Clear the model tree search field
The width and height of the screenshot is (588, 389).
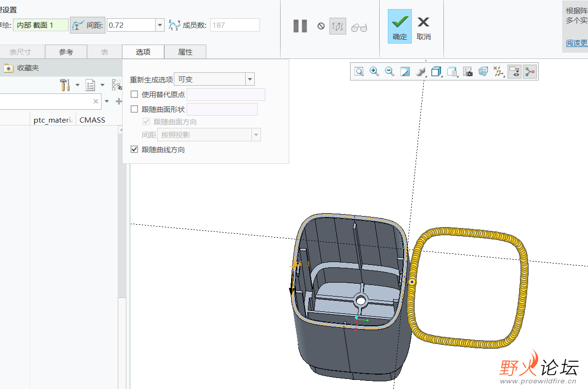click(x=96, y=101)
